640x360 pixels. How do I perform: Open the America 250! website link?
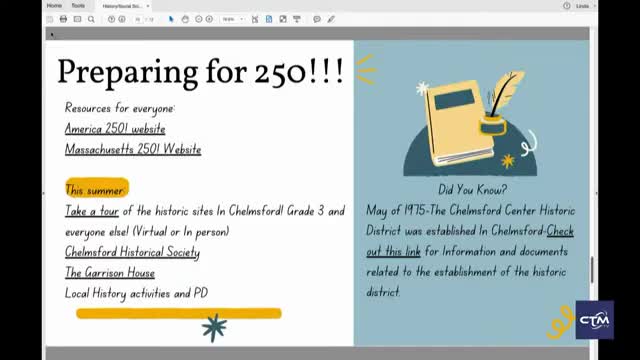coord(115,129)
